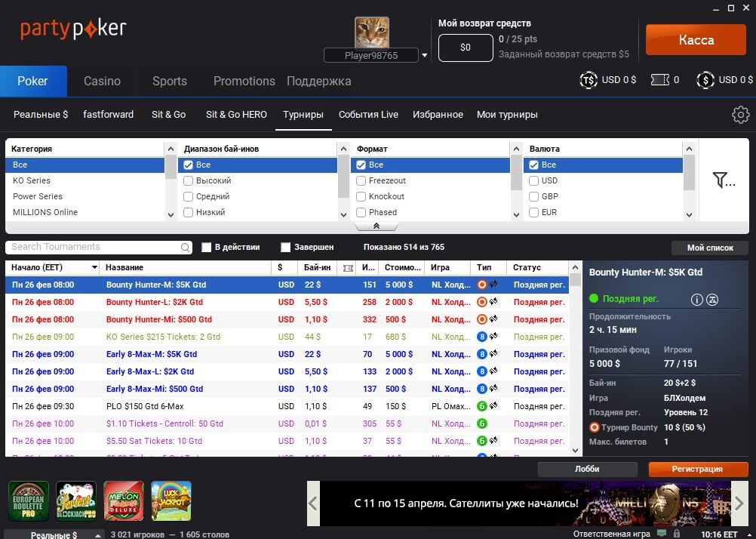Select the fastforward tab
The image size is (756, 539).
(x=108, y=115)
